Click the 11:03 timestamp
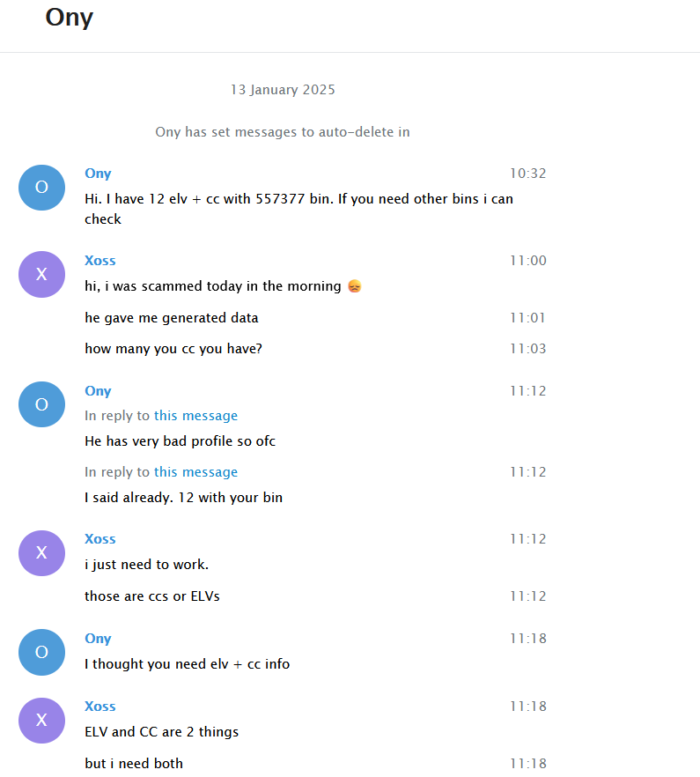 (x=527, y=349)
